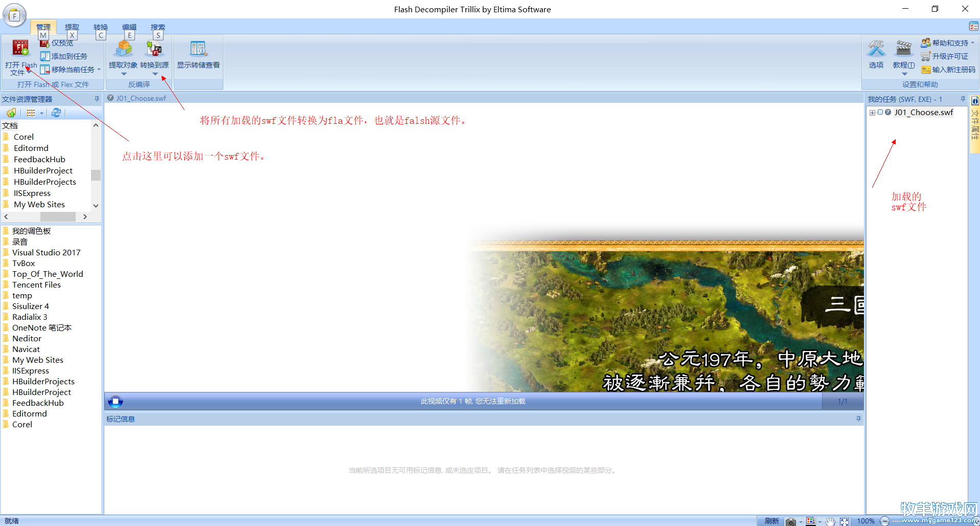
Task: Click the camera snapshot icon in status bar
Action: (x=790, y=521)
